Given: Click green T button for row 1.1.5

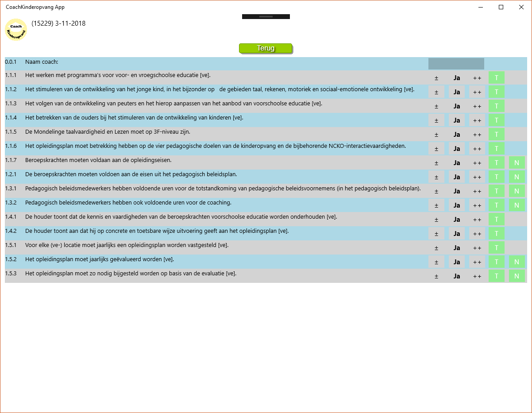Looking at the screenshot, I should tap(497, 135).
